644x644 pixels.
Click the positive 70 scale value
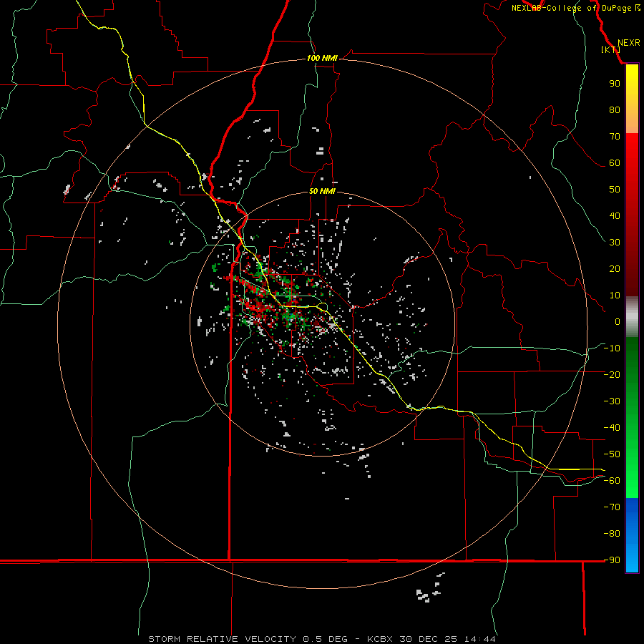click(615, 137)
